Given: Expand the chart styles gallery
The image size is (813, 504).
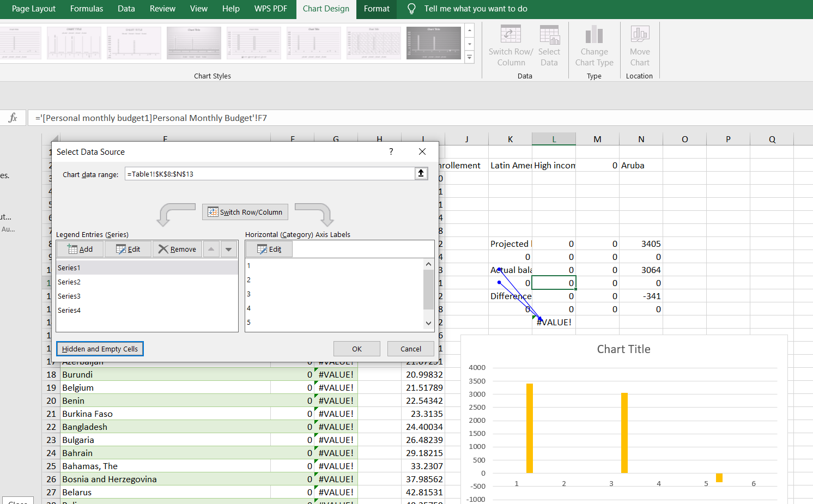Looking at the screenshot, I should tap(469, 57).
